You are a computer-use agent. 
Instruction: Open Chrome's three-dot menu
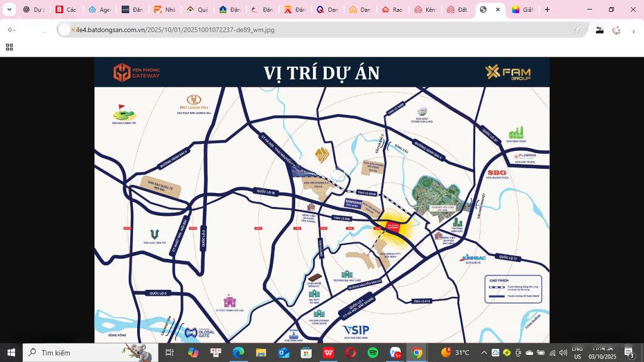click(633, 30)
